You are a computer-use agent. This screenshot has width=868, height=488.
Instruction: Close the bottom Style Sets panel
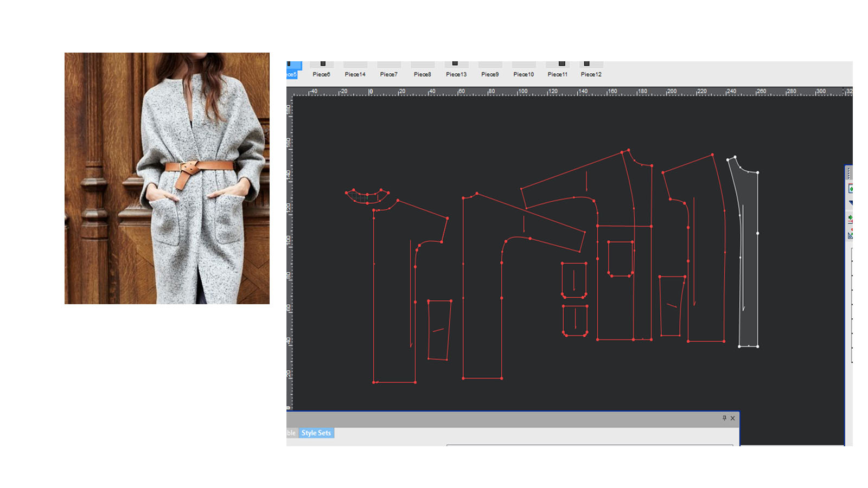coord(733,418)
